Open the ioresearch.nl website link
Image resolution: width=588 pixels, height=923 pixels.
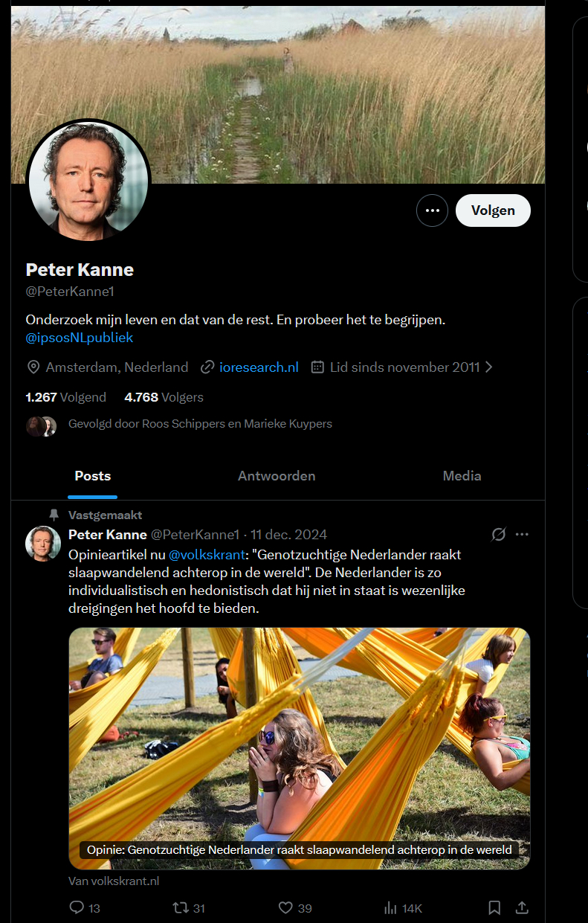[259, 367]
